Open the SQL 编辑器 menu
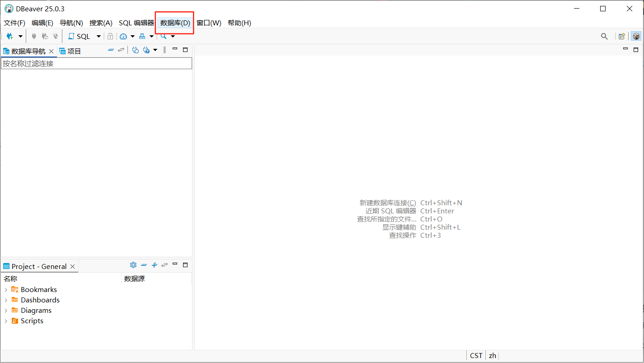 (136, 23)
